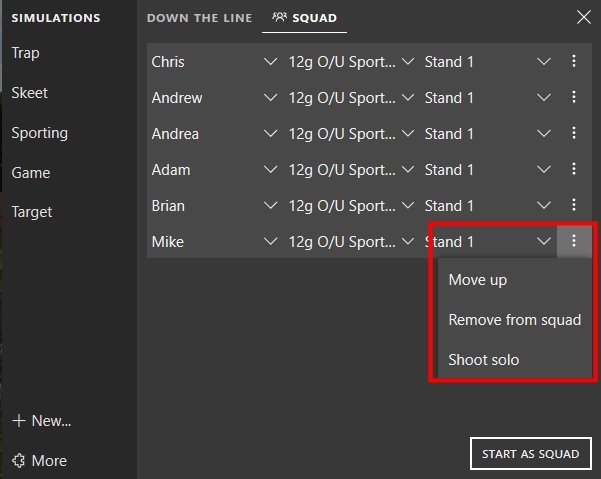Open the three-dot menu for Andrea

573,134
